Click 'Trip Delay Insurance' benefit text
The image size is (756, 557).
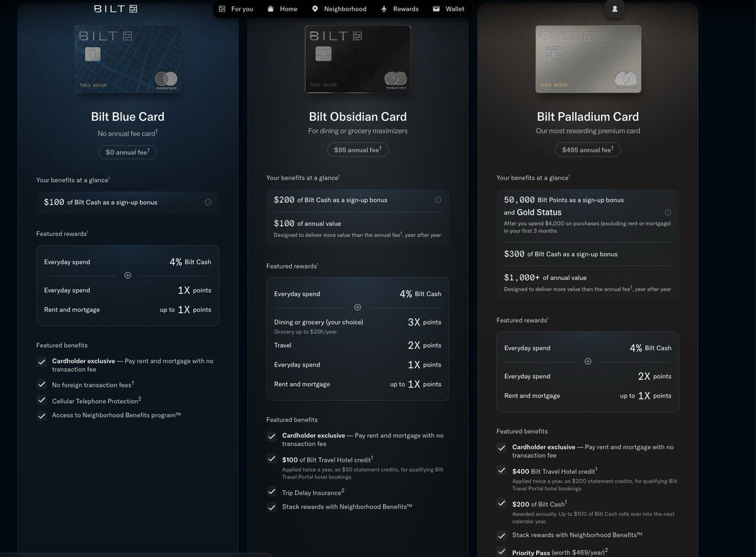313,492
